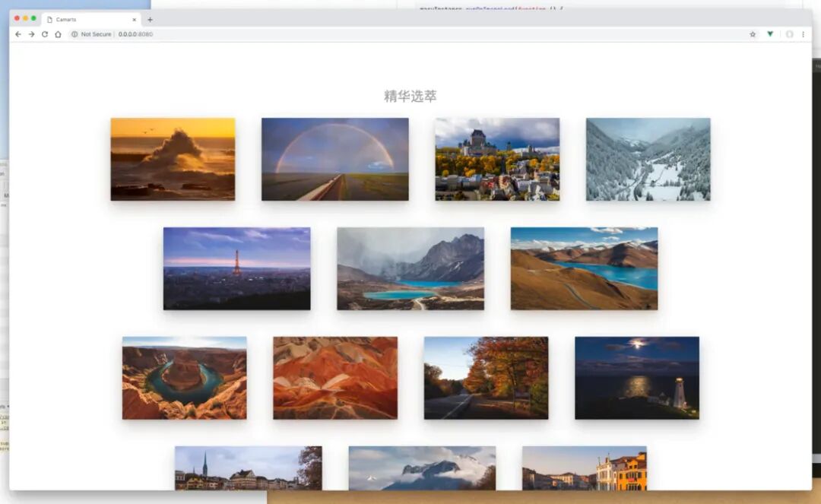This screenshot has width=821, height=504.
Task: Open the green Vue devtools extension icon
Action: coord(770,34)
